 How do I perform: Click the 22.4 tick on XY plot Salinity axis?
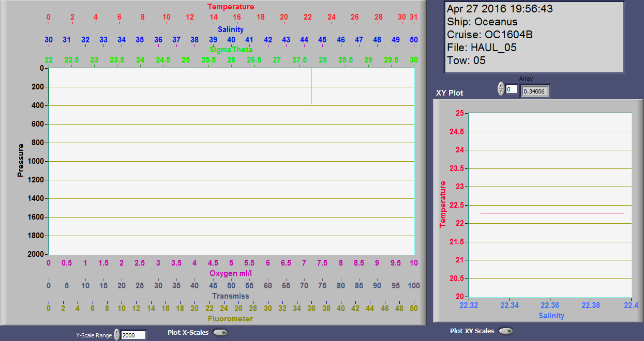coord(632,305)
